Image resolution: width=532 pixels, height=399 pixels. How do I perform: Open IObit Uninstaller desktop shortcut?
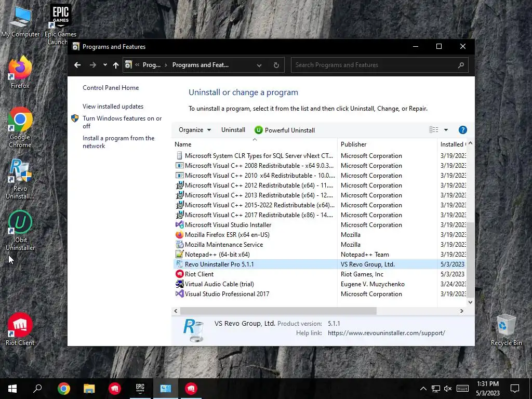point(20,230)
